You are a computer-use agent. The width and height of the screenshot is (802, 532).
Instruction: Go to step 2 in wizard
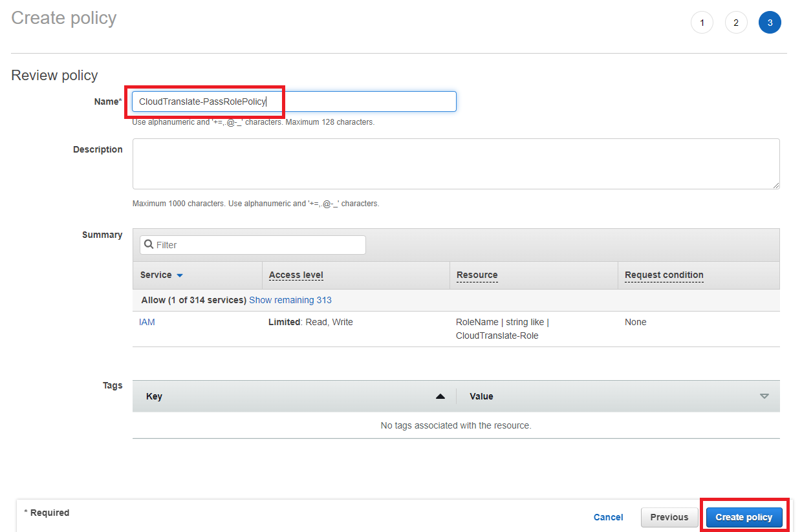[x=735, y=23]
